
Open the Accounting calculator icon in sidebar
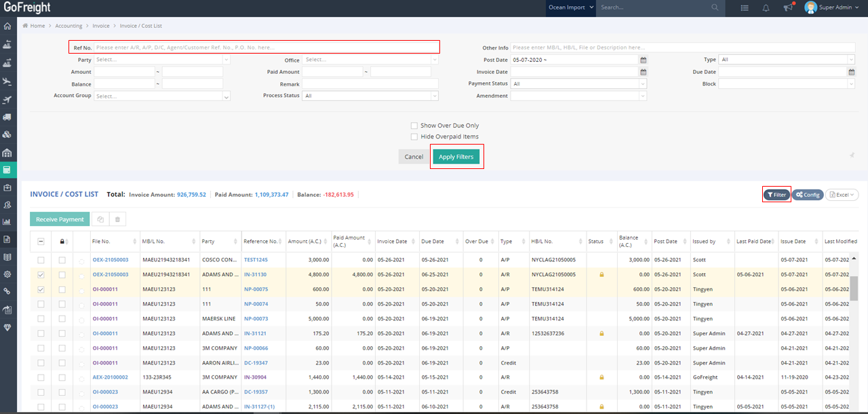[x=8, y=170]
